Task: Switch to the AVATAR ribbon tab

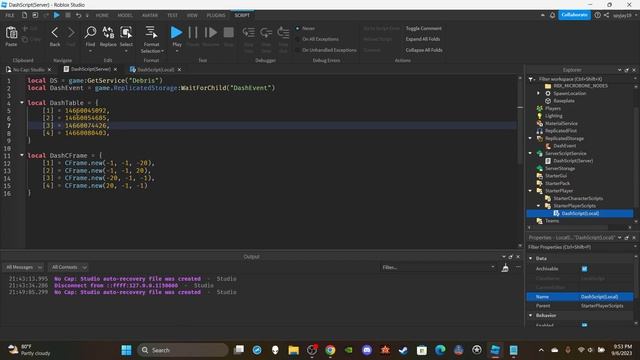Action: pyautogui.click(x=150, y=15)
